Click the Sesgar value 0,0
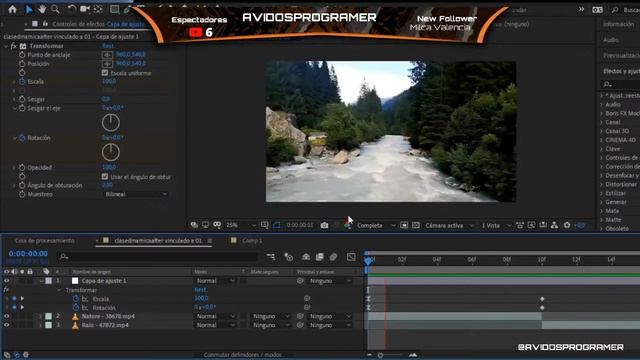 [x=105, y=99]
